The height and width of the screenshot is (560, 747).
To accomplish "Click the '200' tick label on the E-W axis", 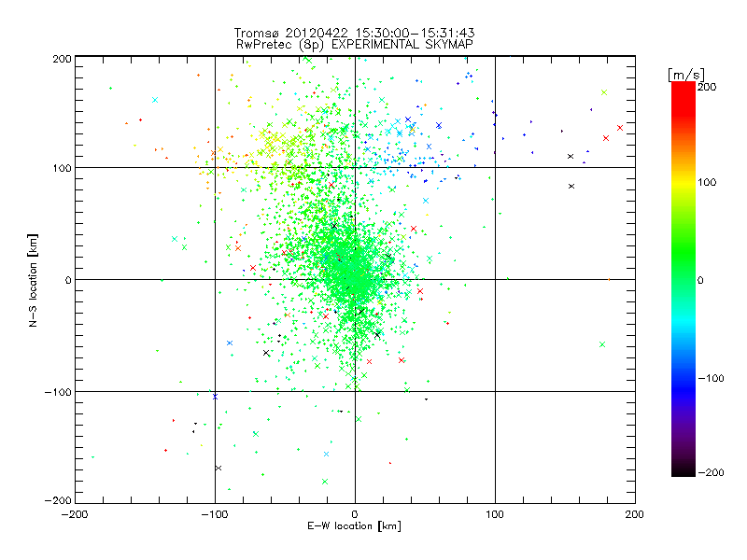I will tap(635, 514).
